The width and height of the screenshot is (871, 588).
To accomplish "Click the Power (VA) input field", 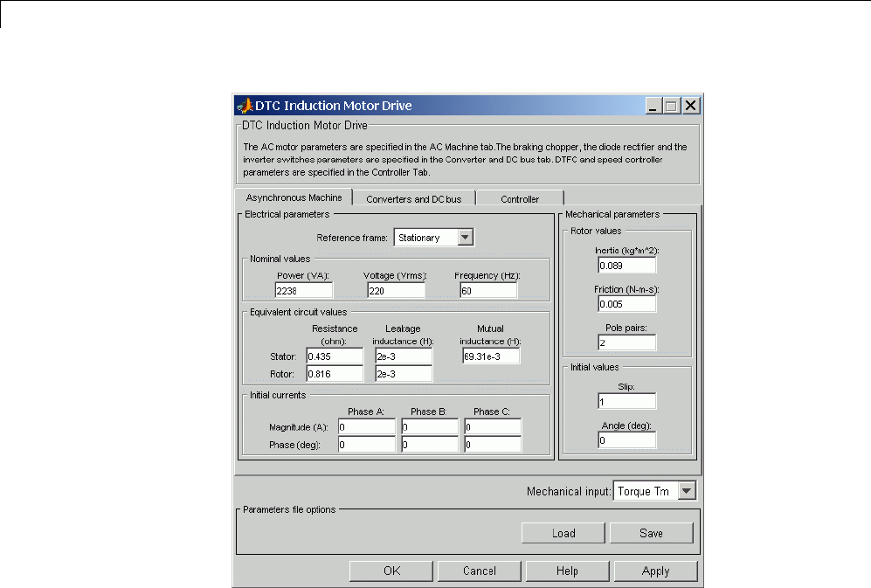I will click(304, 291).
